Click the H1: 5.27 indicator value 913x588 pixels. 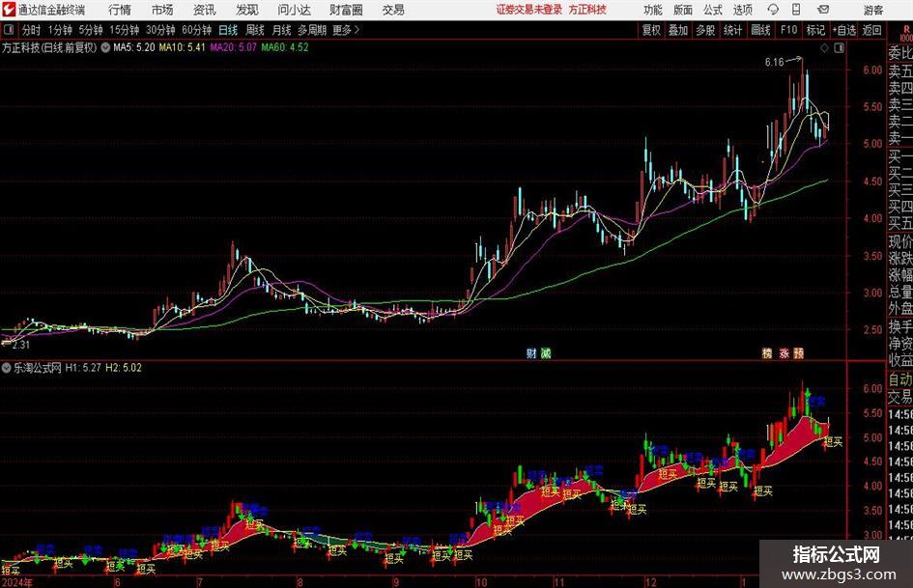tap(83, 368)
